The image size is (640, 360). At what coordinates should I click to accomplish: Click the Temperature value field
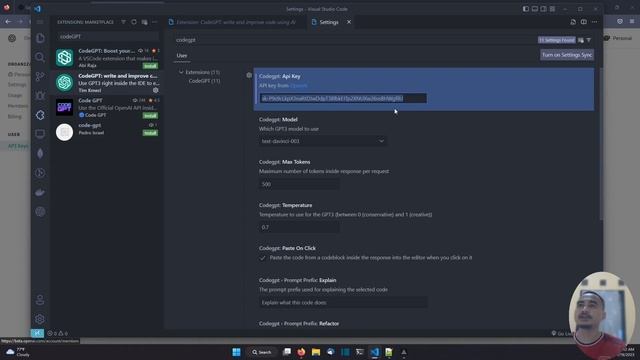tap(299, 227)
